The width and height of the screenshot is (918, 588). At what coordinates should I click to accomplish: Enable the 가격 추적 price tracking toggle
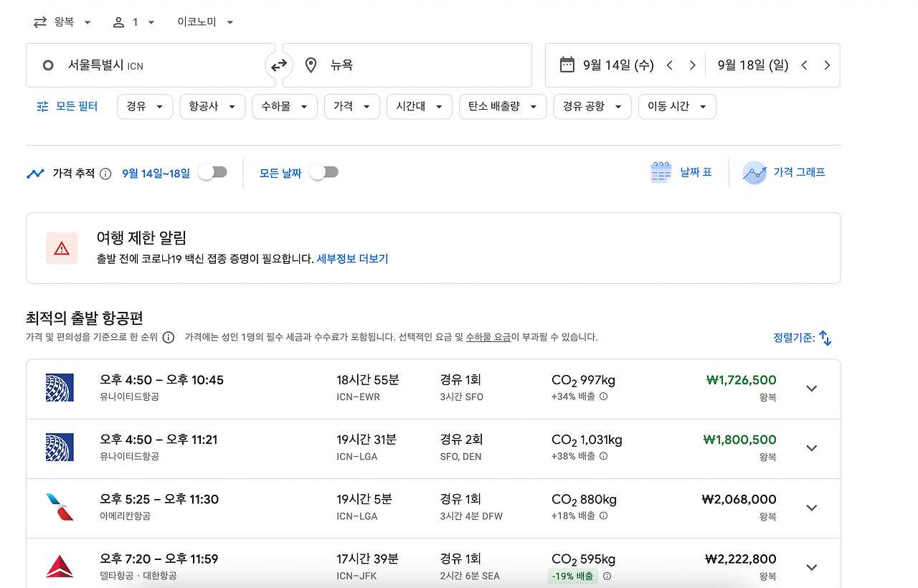pyautogui.click(x=213, y=172)
